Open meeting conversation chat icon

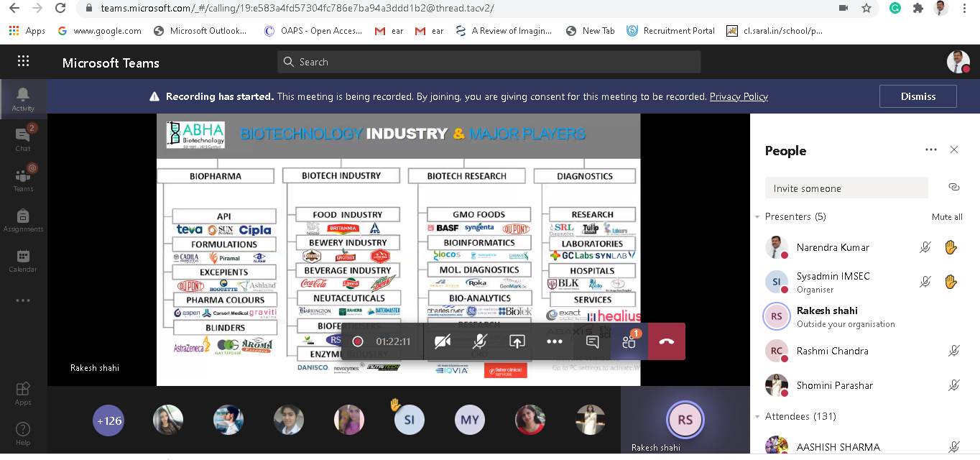click(592, 341)
